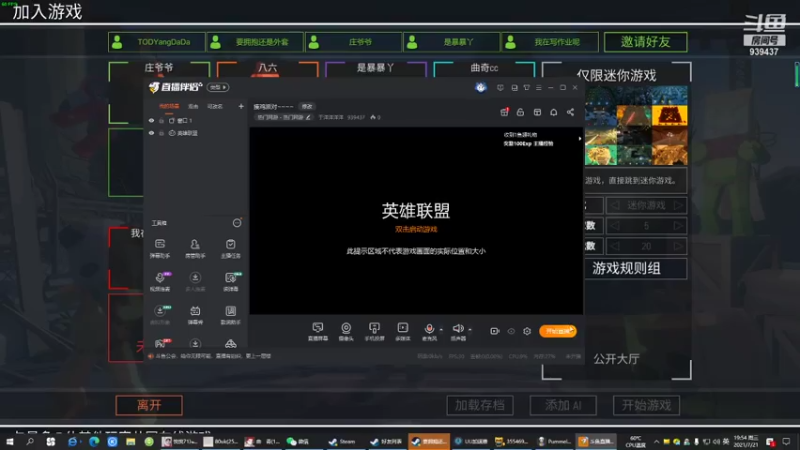Click the left arrow of the 迷你游戏 selector
The height and width of the screenshot is (450, 800).
pos(615,205)
